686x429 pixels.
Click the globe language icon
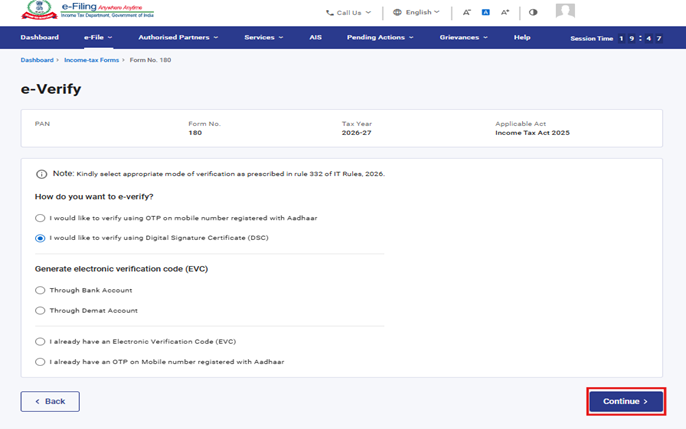coord(397,13)
